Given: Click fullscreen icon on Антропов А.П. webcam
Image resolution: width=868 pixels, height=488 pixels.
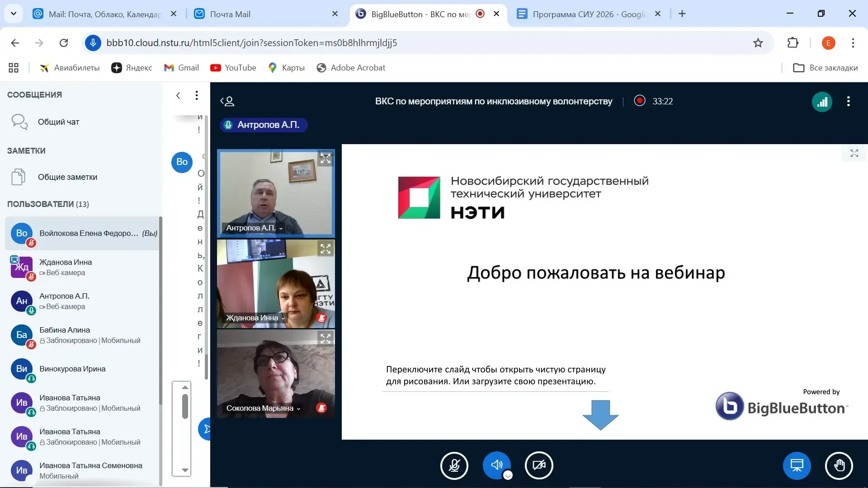Looking at the screenshot, I should pyautogui.click(x=325, y=159).
